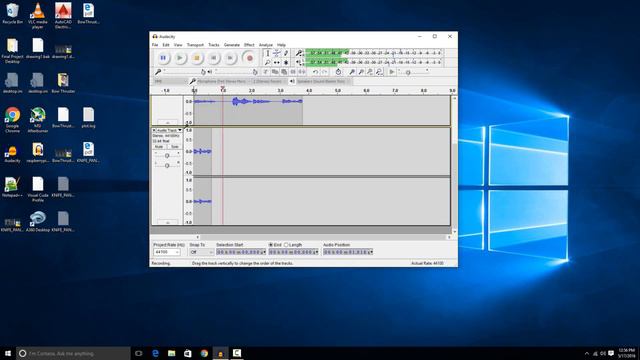Screen dimensions: 640x360
Task: Select the Draw (pencil) tool
Action: click(286, 53)
